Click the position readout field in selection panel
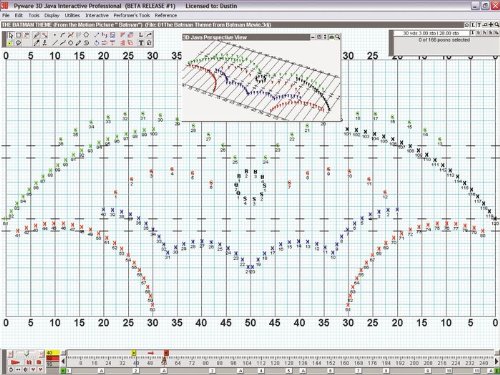This screenshot has width=500, height=375. click(x=431, y=33)
